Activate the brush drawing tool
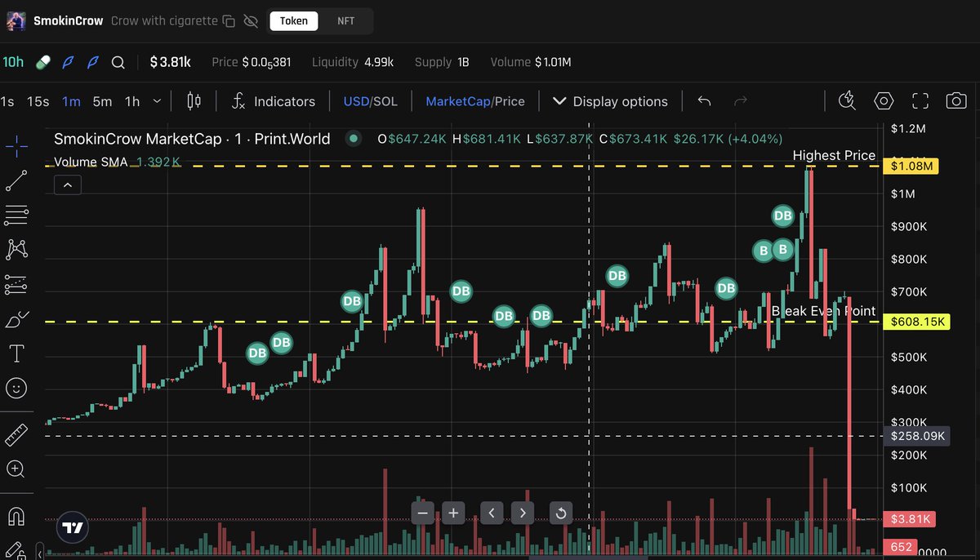 (x=16, y=319)
